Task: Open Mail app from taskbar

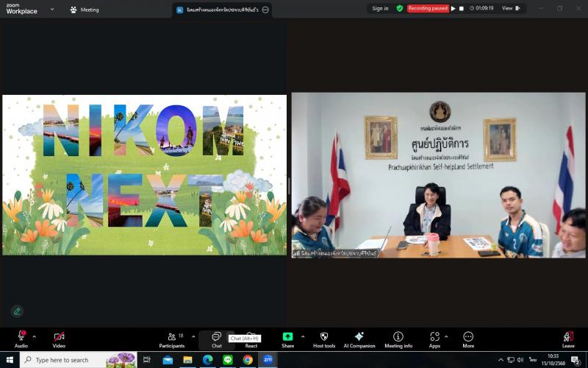Action: click(168, 360)
